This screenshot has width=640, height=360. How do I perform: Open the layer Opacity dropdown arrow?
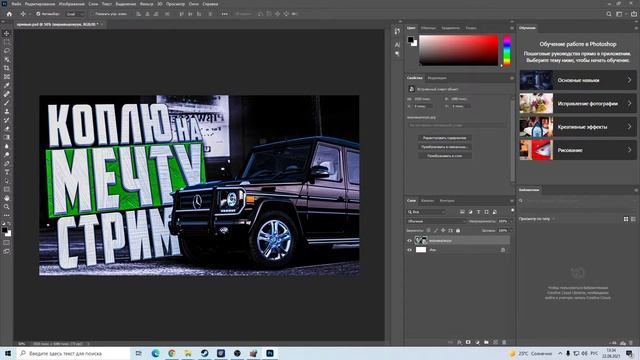click(x=511, y=221)
